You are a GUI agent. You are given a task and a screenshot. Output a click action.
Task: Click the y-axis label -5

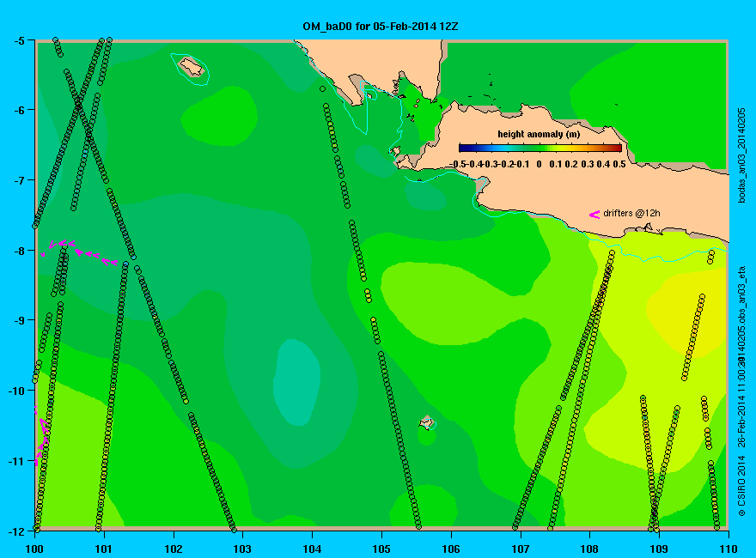click(x=19, y=40)
